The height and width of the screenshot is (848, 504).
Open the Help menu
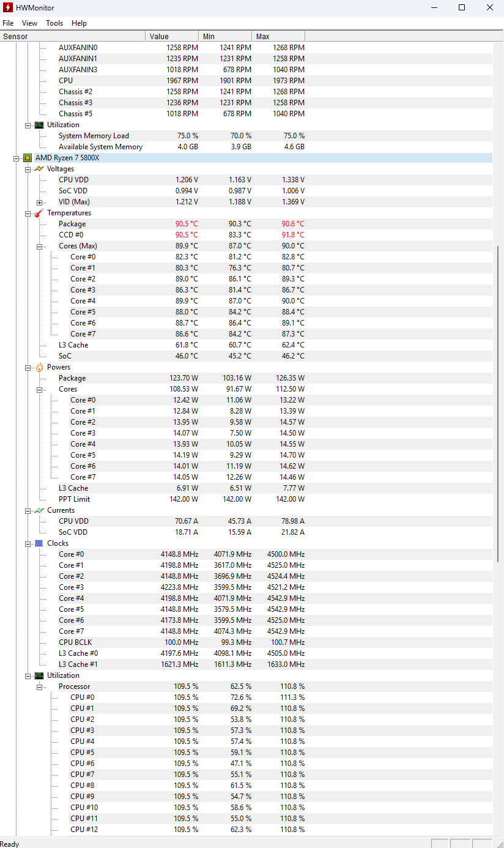[x=79, y=23]
